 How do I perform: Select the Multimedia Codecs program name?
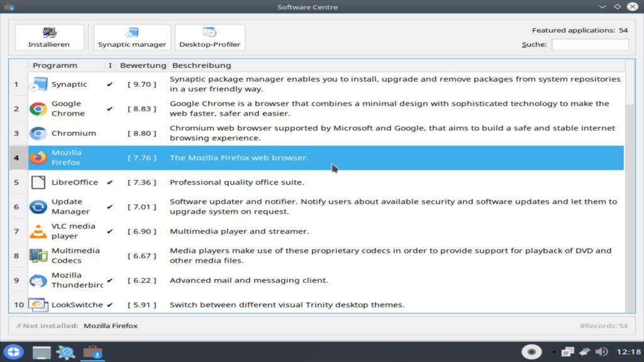(x=75, y=256)
